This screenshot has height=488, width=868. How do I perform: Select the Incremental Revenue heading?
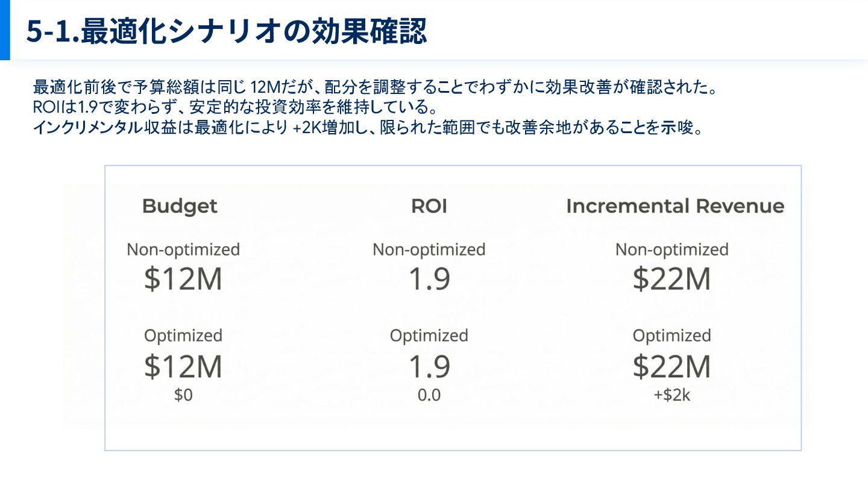pyautogui.click(x=675, y=206)
